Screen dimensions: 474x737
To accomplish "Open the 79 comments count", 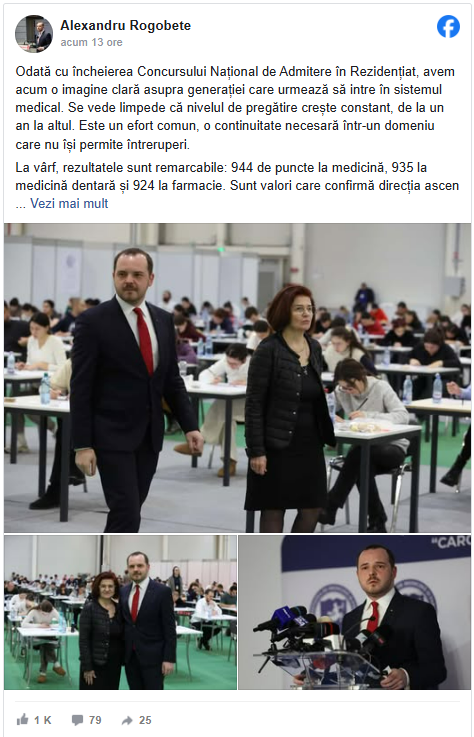I will tap(95, 720).
